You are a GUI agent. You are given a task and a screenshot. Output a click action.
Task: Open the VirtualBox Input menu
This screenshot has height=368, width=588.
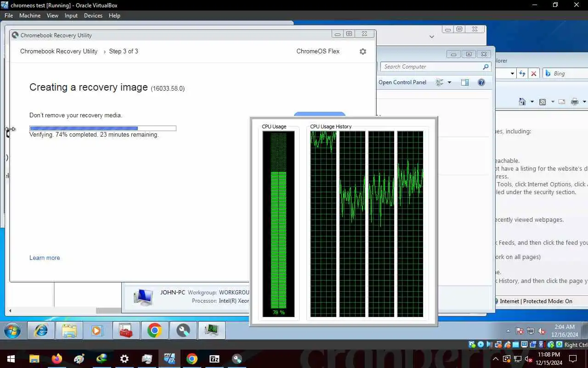click(x=71, y=16)
